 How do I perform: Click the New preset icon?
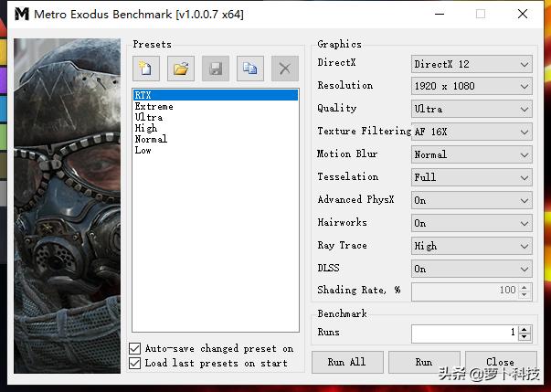[146, 69]
